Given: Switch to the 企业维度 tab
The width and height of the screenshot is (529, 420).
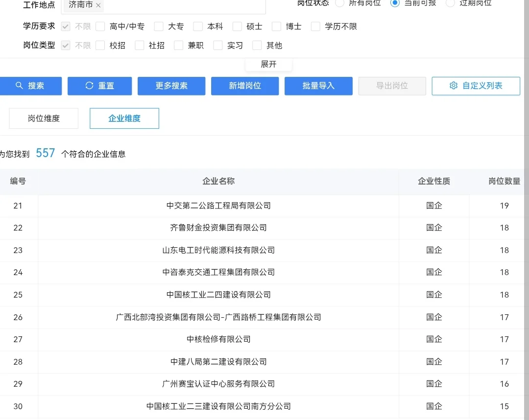Looking at the screenshot, I should click(124, 118).
